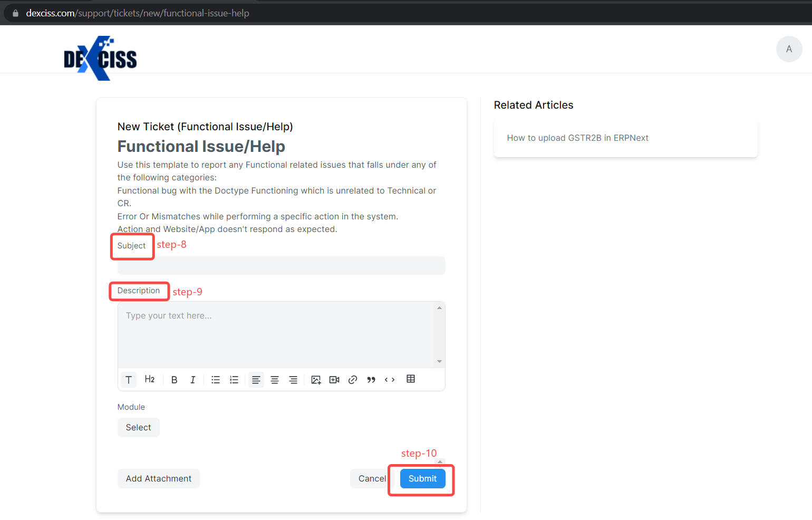Open the Module Select dropdown

pos(138,427)
